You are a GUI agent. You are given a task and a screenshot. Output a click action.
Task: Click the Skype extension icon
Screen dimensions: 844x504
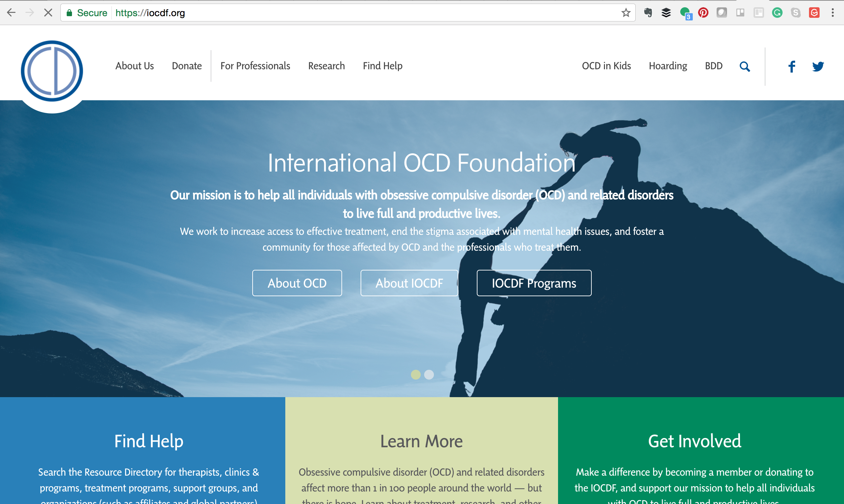795,13
